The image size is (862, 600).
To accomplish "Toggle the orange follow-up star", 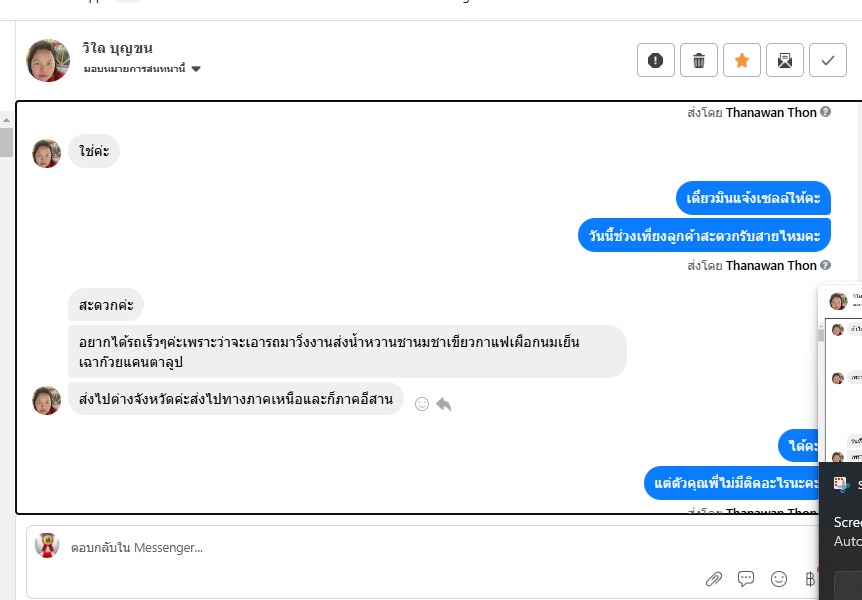I will (x=742, y=61).
